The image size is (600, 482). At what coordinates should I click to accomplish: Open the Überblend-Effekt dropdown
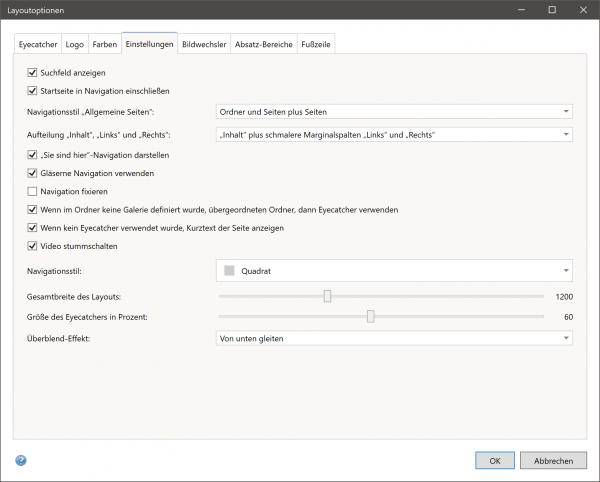(394, 339)
